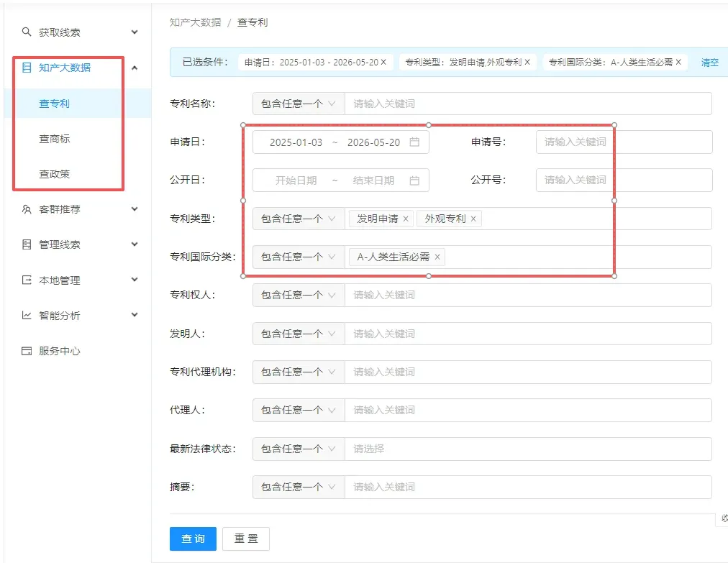Click 申请日 start date 2025-01-03
Image resolution: width=728 pixels, height=563 pixels.
(x=296, y=142)
